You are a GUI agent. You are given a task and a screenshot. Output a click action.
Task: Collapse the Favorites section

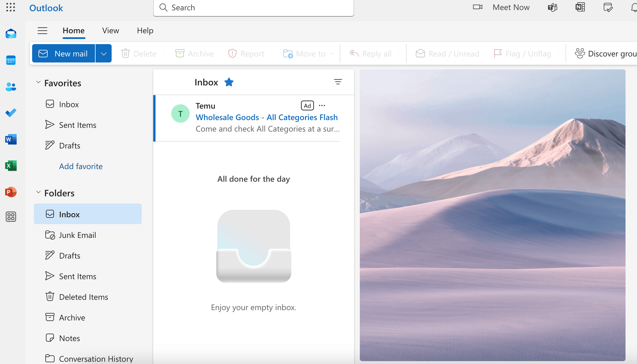click(x=38, y=83)
